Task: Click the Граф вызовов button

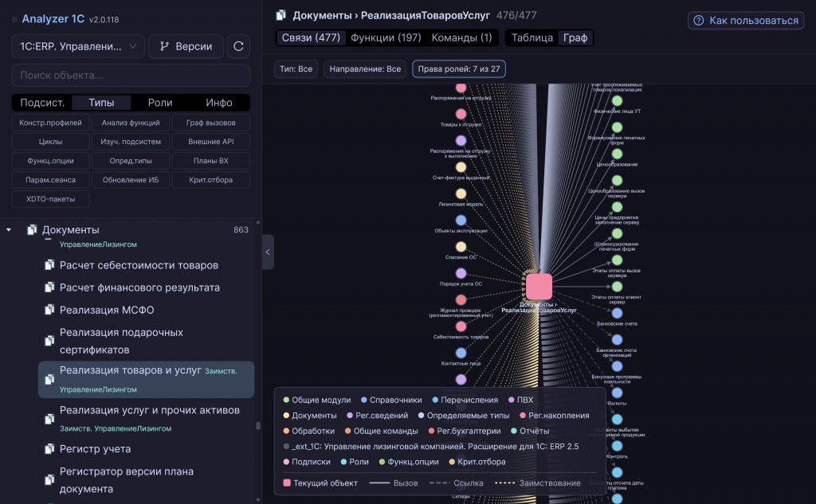Action: click(210, 123)
